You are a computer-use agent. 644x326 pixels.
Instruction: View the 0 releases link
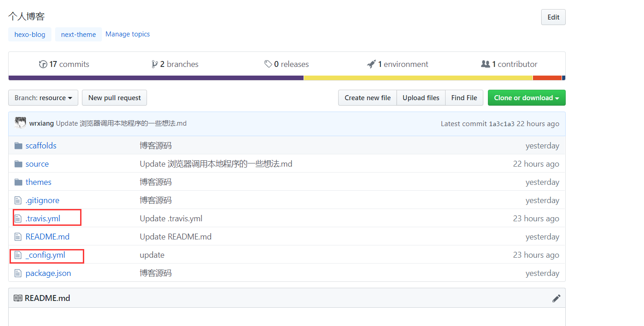point(287,64)
